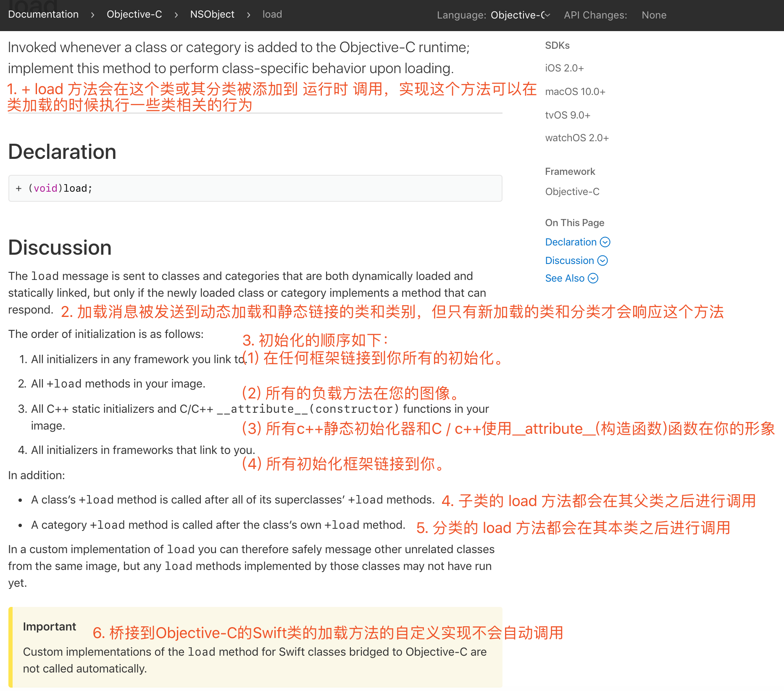Click the chevron just before the load breadcrumb
This screenshot has height=691, width=784.
(248, 15)
